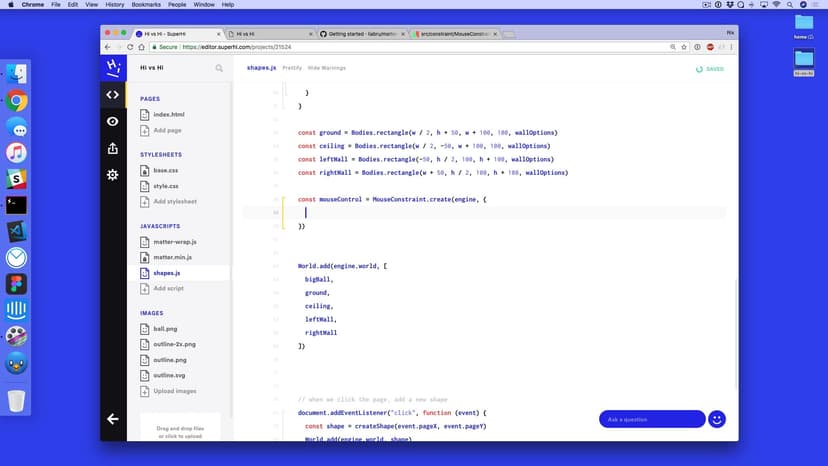Toggle Hide Warnings in the editor header
Viewport: 828px width, 466px height.
pos(326,68)
